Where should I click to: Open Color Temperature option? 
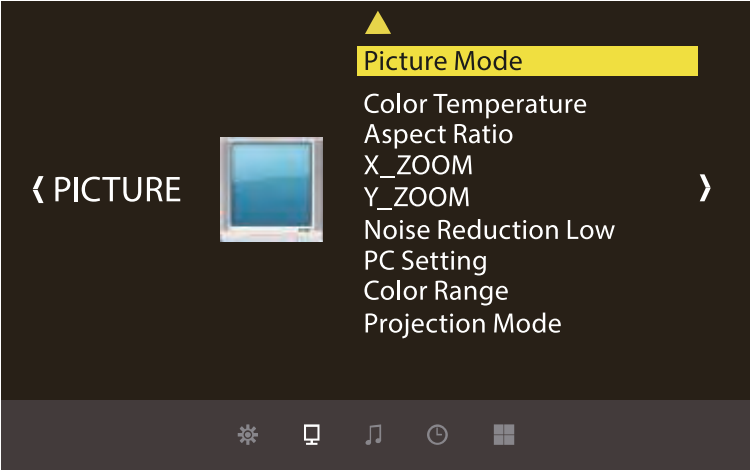click(x=475, y=104)
